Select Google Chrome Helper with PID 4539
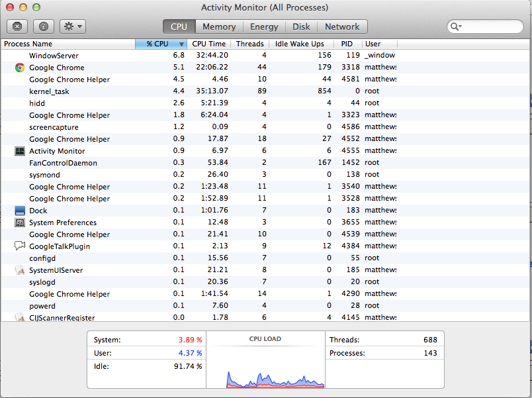532x398 pixels. coord(266,234)
